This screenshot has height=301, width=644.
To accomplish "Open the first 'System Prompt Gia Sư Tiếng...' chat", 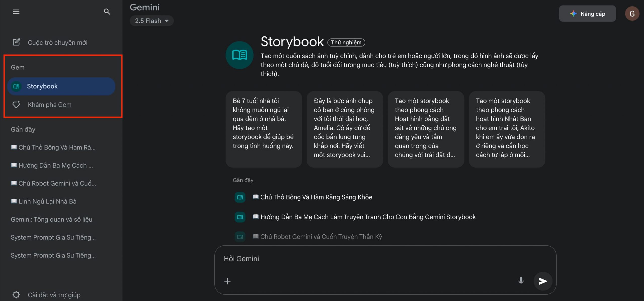I will pyautogui.click(x=53, y=237).
